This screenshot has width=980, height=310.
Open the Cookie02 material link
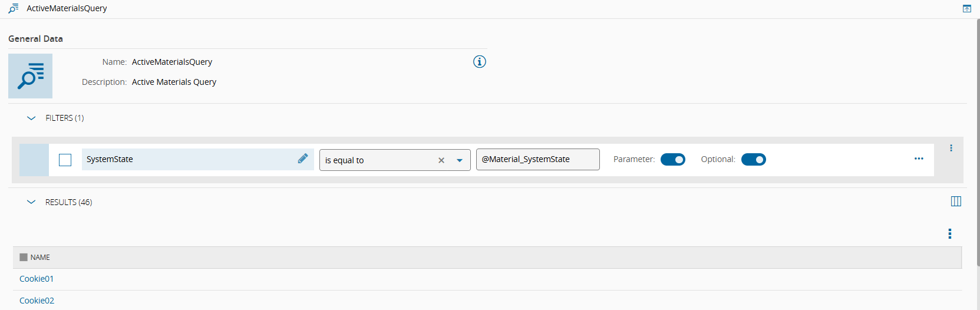(x=37, y=301)
